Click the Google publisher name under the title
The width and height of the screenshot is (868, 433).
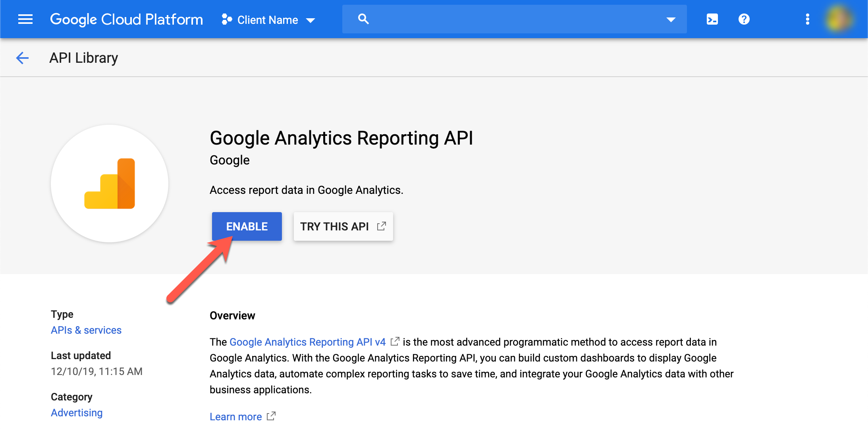230,160
